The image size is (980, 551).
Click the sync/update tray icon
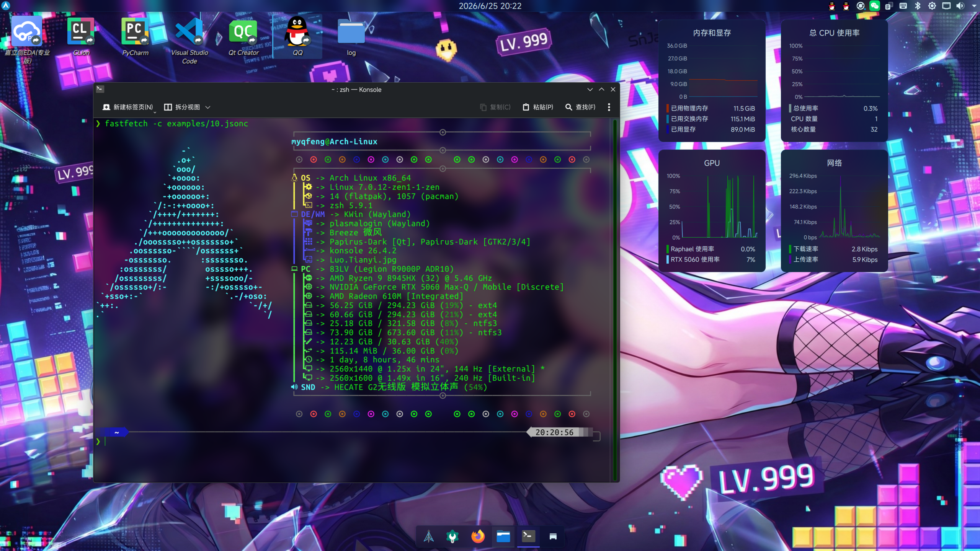point(860,6)
